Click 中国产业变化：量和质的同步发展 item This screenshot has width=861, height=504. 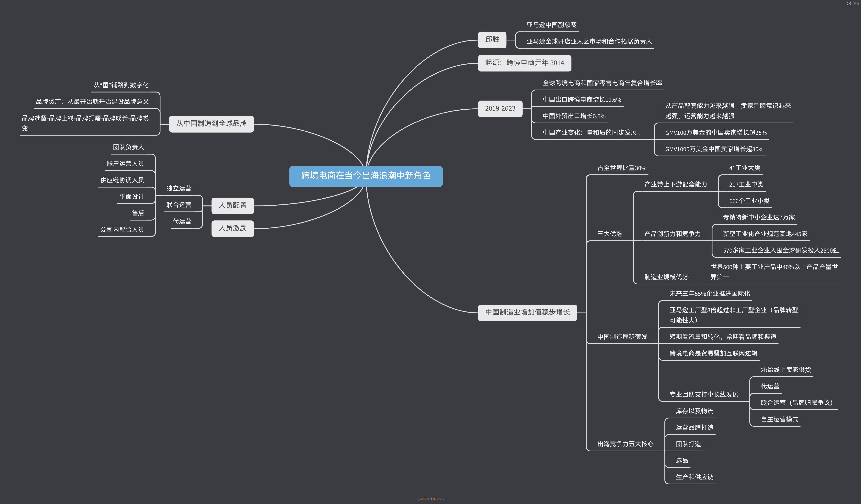(592, 133)
